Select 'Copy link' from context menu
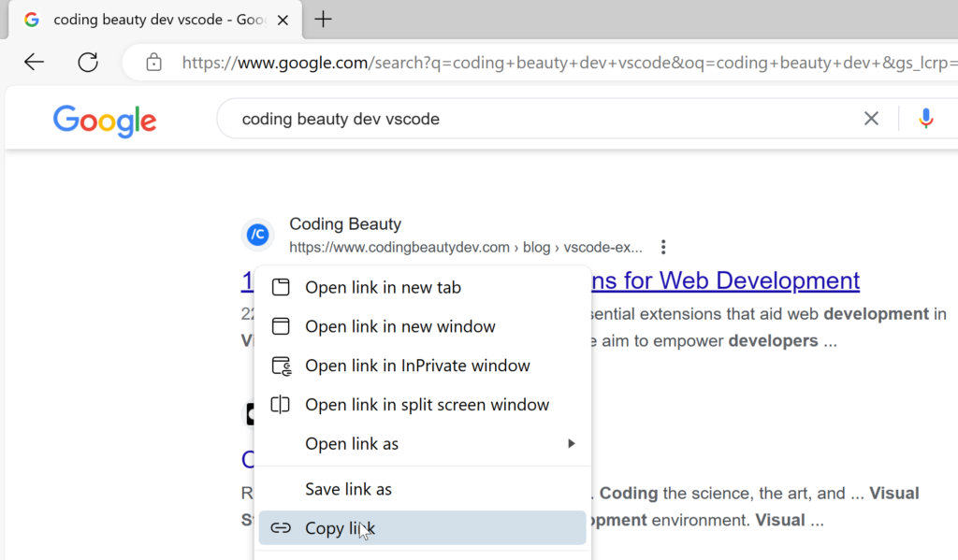This screenshot has height=560, width=958. [x=340, y=528]
